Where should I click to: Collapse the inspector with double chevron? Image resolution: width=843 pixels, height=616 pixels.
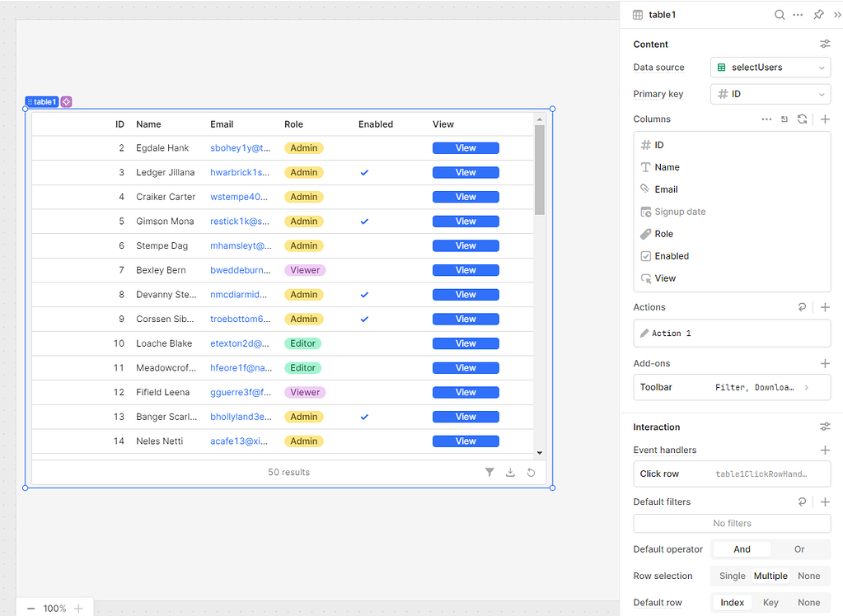click(837, 15)
